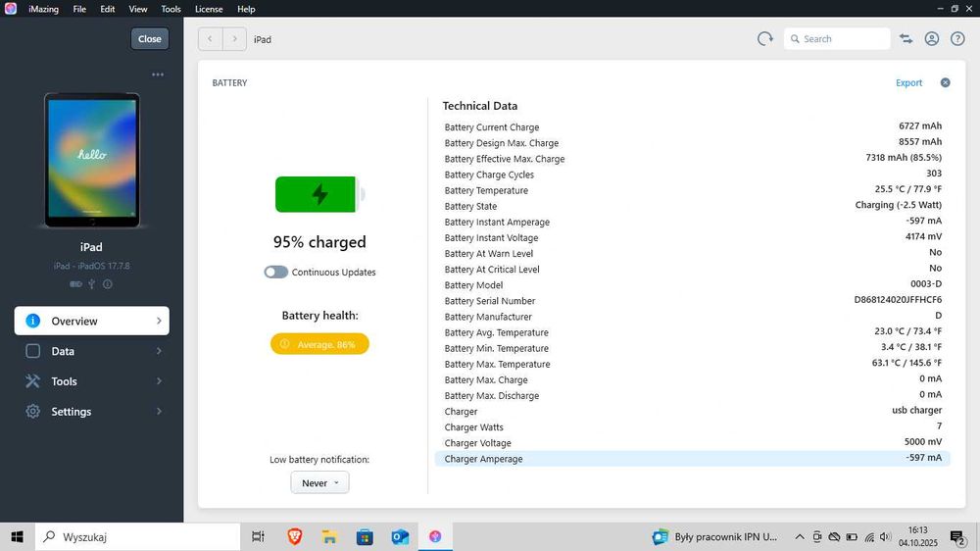Click the refresh icon in toolbar

765,39
